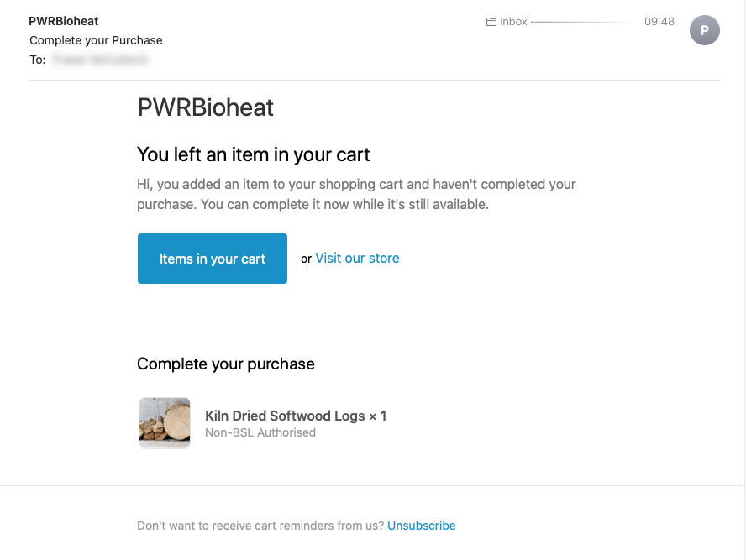
Task: Select the reminders question before Unsubscribe
Action: (260, 525)
